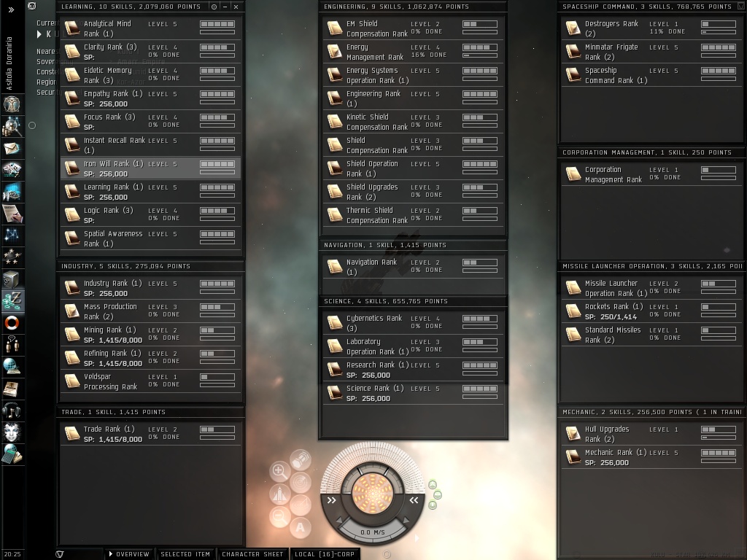Click the Analytical Mind level progress bar
The height and width of the screenshot is (560, 747).
(217, 24)
